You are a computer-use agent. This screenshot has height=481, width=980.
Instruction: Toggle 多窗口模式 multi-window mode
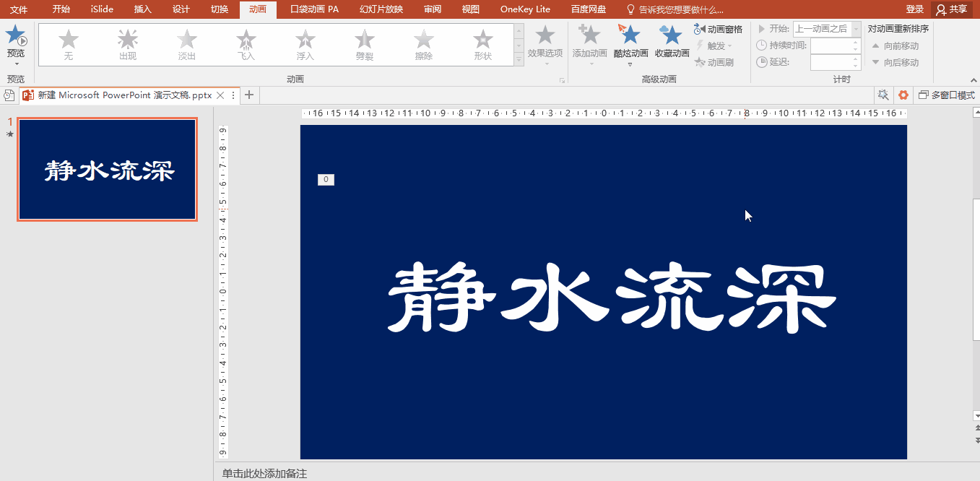(x=946, y=95)
